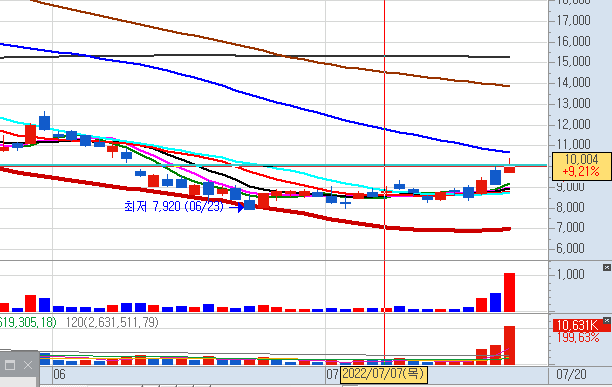Select the green 619,305,18) legend text
Image resolution: width=612 pixels, height=387 pixels.
[x=27, y=323]
